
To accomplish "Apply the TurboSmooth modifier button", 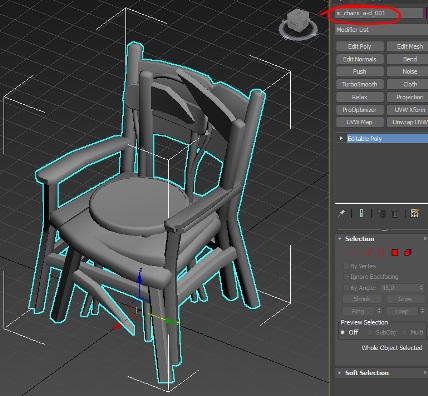I will [x=360, y=84].
